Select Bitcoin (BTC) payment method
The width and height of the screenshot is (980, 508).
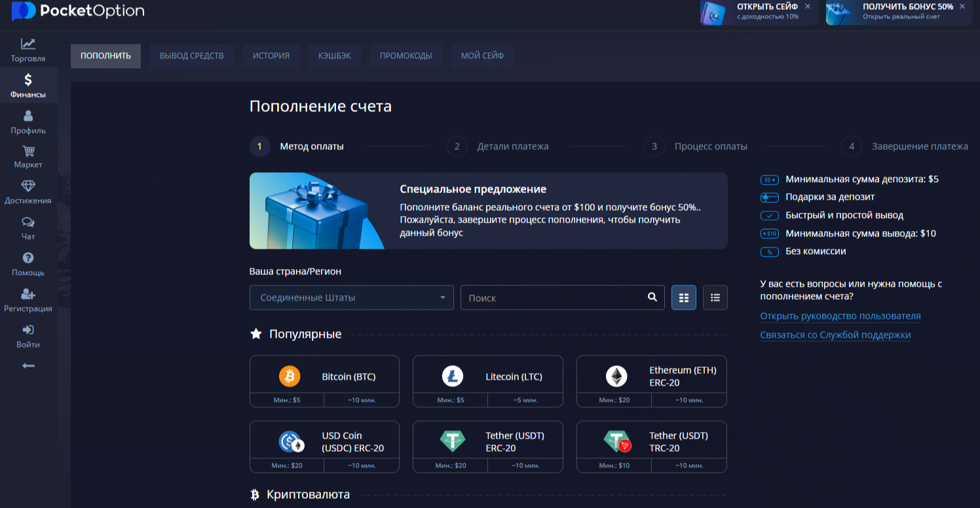(324, 377)
